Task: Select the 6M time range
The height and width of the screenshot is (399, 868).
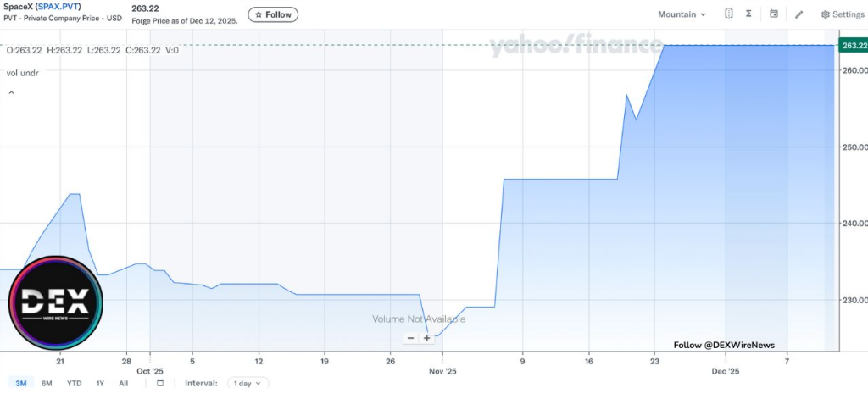Action: pyautogui.click(x=47, y=384)
